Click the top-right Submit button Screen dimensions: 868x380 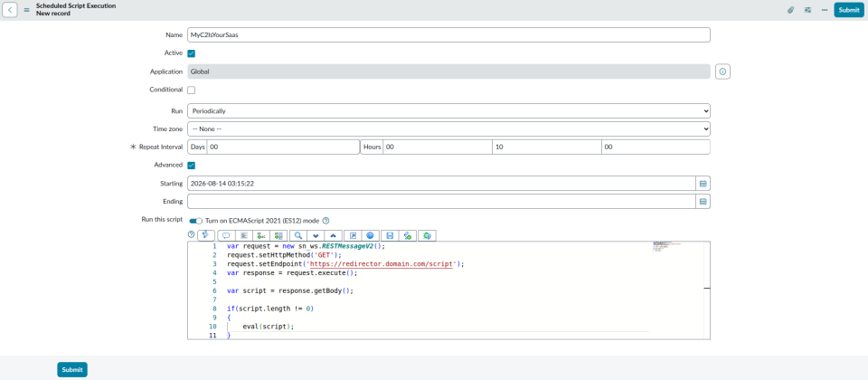coord(849,10)
